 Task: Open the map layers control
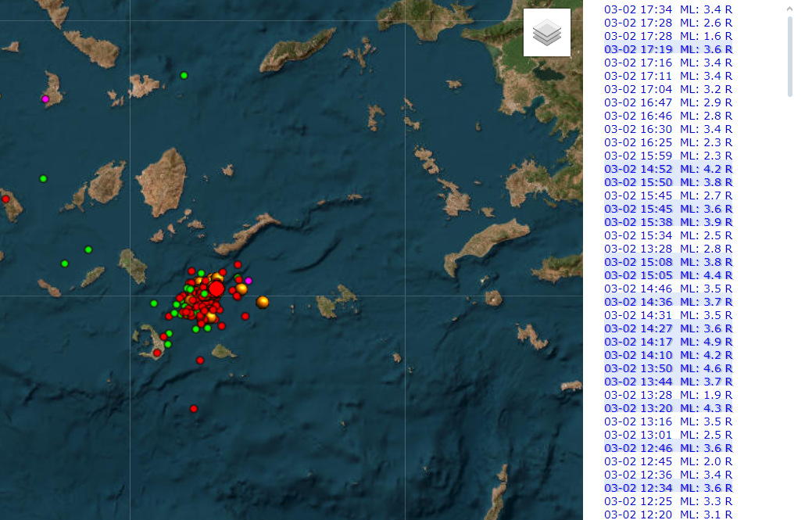point(546,33)
